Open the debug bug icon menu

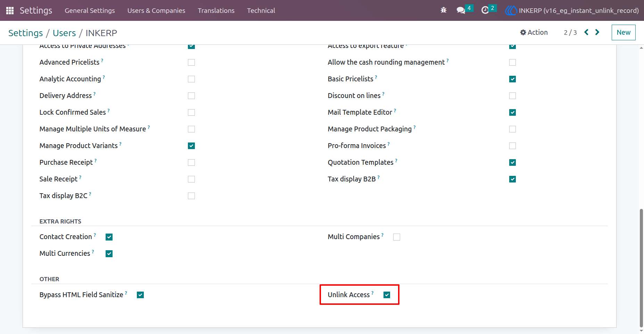(x=444, y=10)
